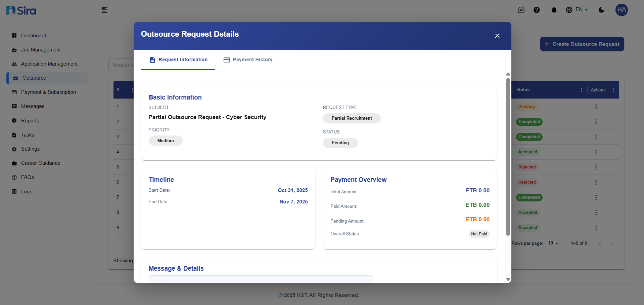This screenshot has width=644, height=305.
Task: Toggle dark mode with the moon icon
Action: coord(601,10)
